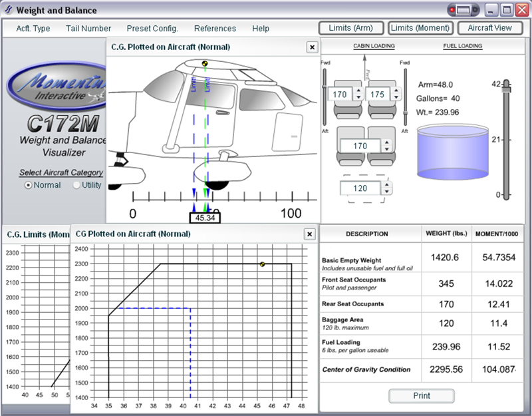Open the Preset Config. menu
The image size is (532, 416).
point(152,29)
